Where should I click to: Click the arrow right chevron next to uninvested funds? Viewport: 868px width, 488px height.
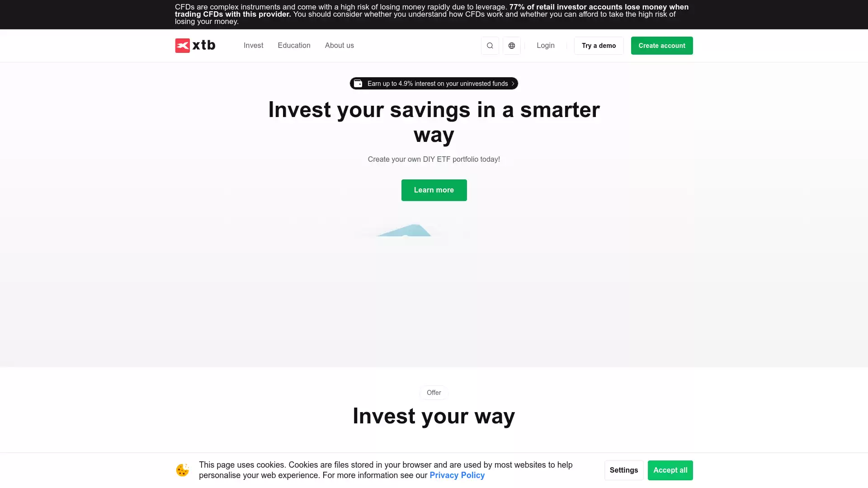[512, 84]
